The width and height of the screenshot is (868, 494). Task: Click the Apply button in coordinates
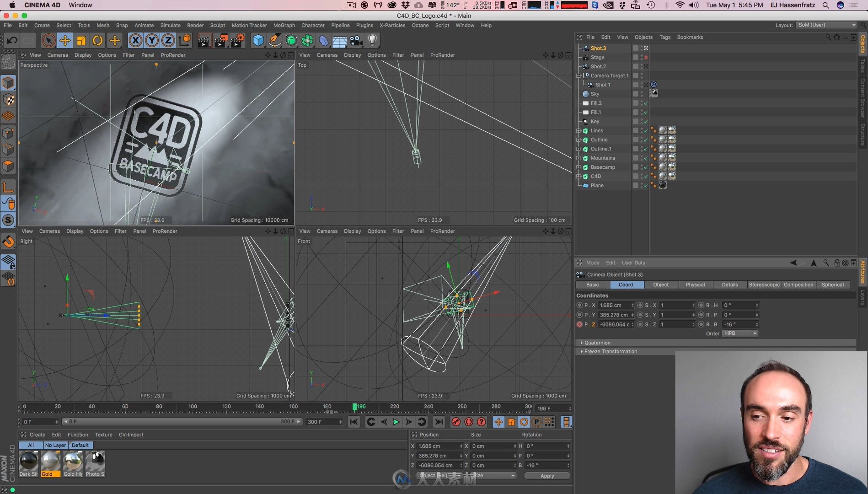coord(547,476)
